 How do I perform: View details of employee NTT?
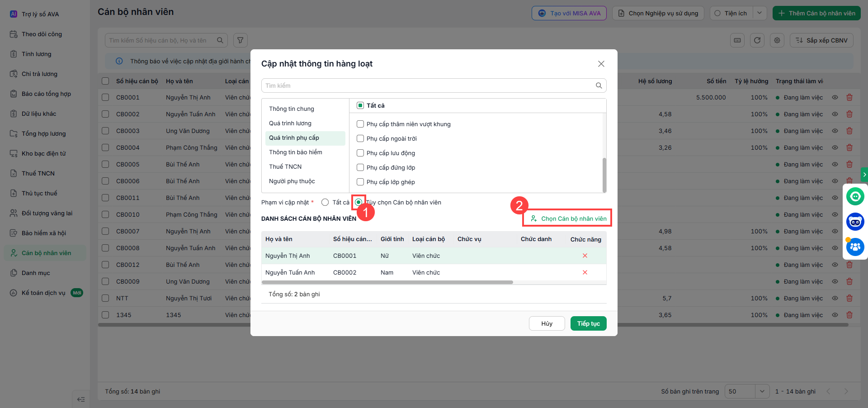(x=835, y=298)
